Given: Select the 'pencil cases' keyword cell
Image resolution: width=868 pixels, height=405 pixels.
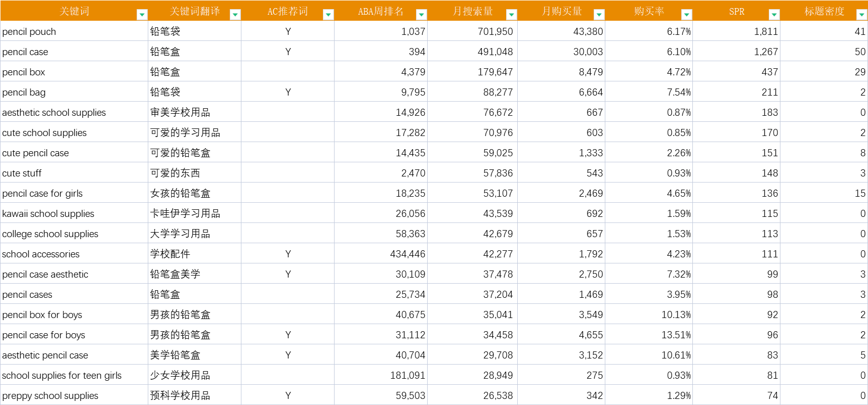Looking at the screenshot, I should coord(74,294).
